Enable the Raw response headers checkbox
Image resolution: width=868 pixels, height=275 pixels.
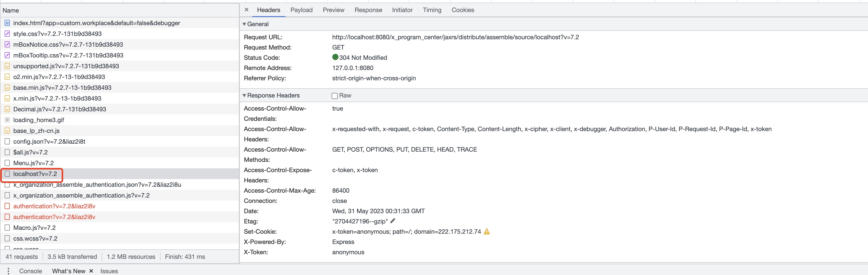coord(335,96)
